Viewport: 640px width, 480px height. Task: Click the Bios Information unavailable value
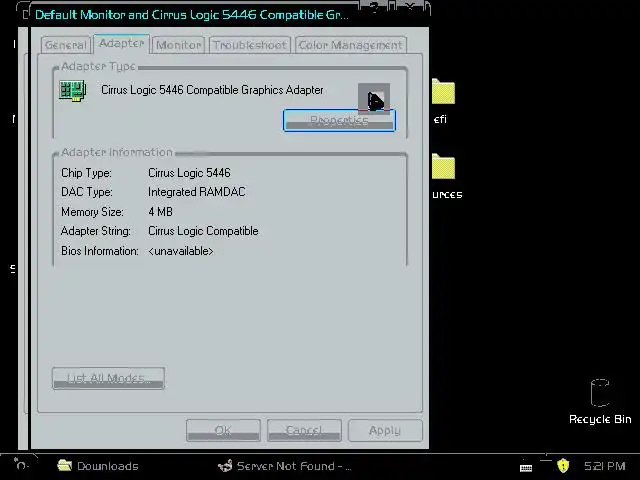[180, 251]
